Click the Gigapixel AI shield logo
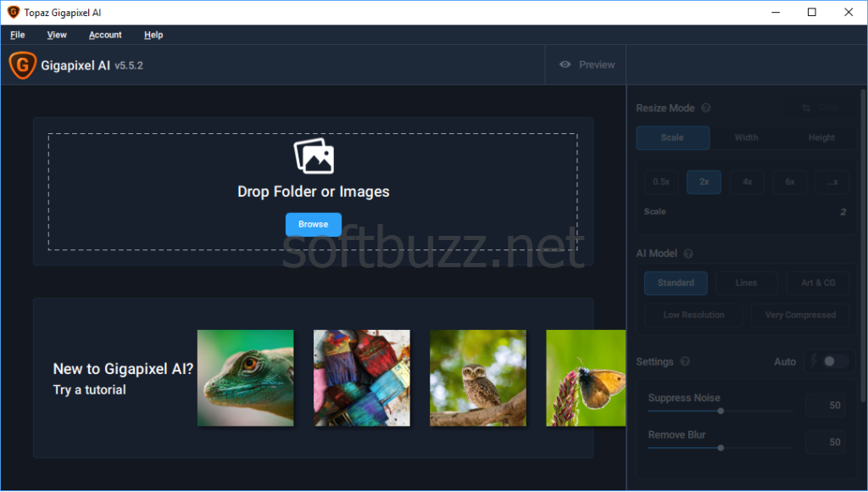 pos(23,64)
